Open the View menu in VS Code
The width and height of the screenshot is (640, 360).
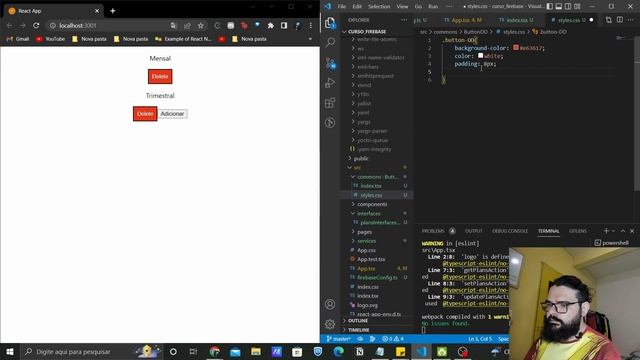402,6
